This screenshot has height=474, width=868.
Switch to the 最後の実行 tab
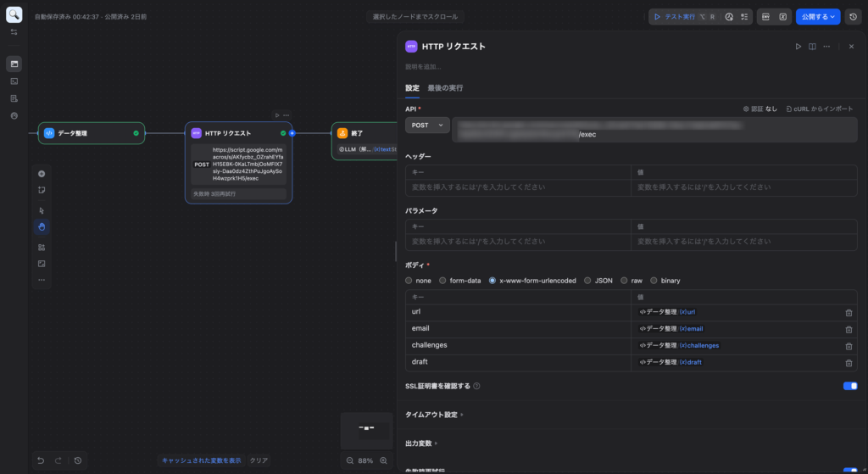click(x=445, y=88)
